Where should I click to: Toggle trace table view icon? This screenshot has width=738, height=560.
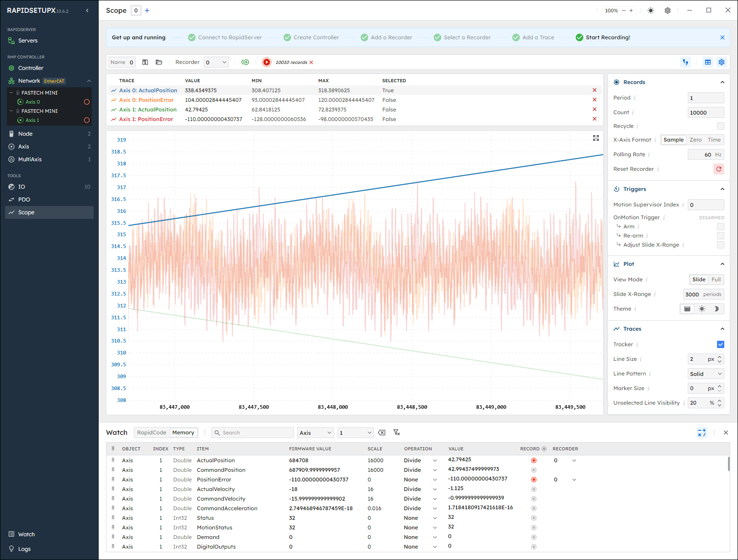[x=708, y=62]
